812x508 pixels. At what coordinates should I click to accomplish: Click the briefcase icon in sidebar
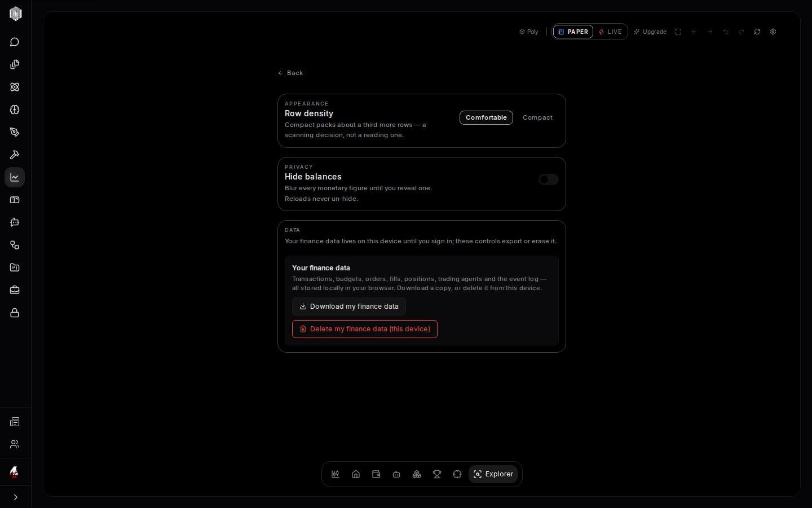tap(15, 290)
